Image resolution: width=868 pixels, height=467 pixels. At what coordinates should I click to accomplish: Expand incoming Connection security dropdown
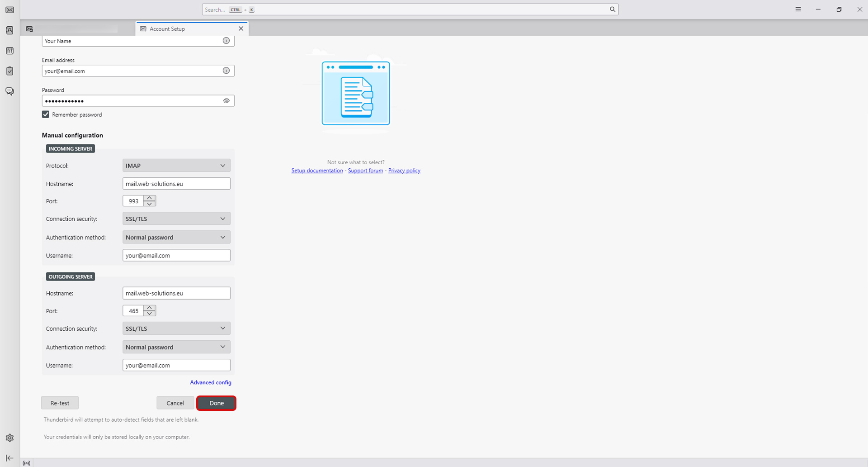point(176,219)
